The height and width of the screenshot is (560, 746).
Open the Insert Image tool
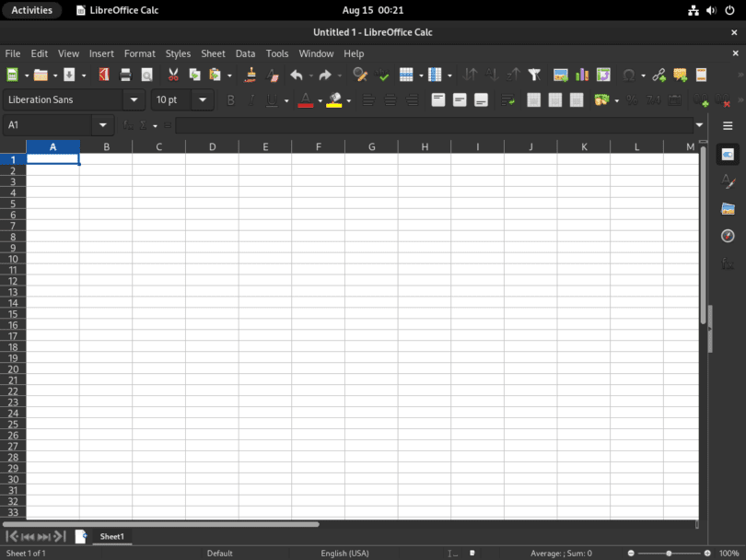click(x=558, y=75)
